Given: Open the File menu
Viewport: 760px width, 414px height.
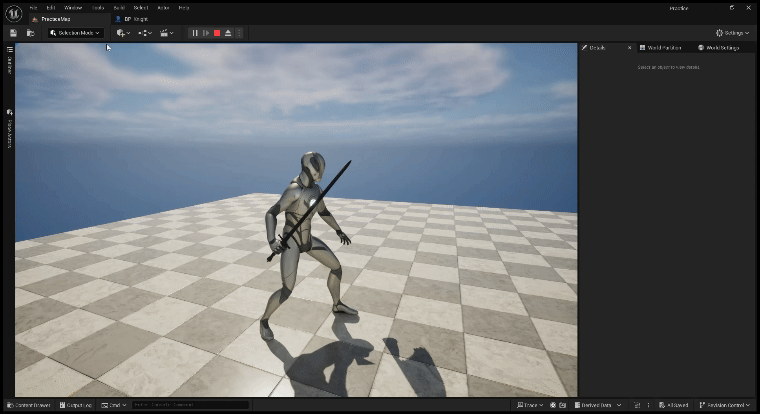Looking at the screenshot, I should 33,8.
